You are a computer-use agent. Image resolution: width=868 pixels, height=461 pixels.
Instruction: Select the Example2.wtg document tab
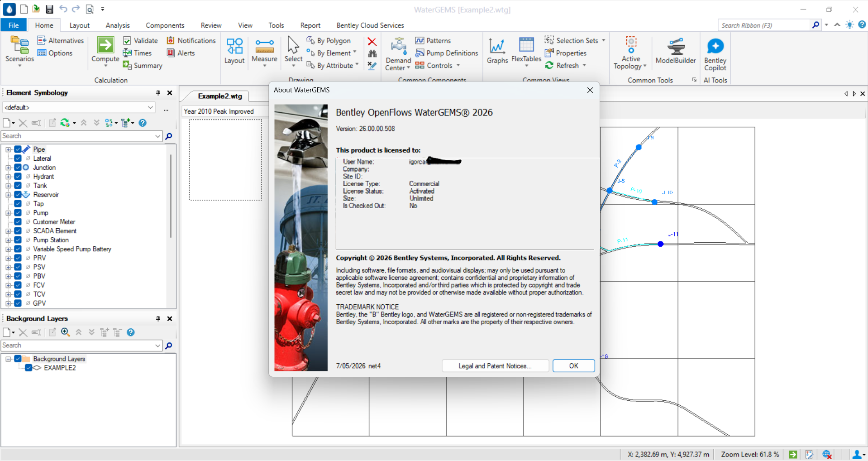point(220,96)
